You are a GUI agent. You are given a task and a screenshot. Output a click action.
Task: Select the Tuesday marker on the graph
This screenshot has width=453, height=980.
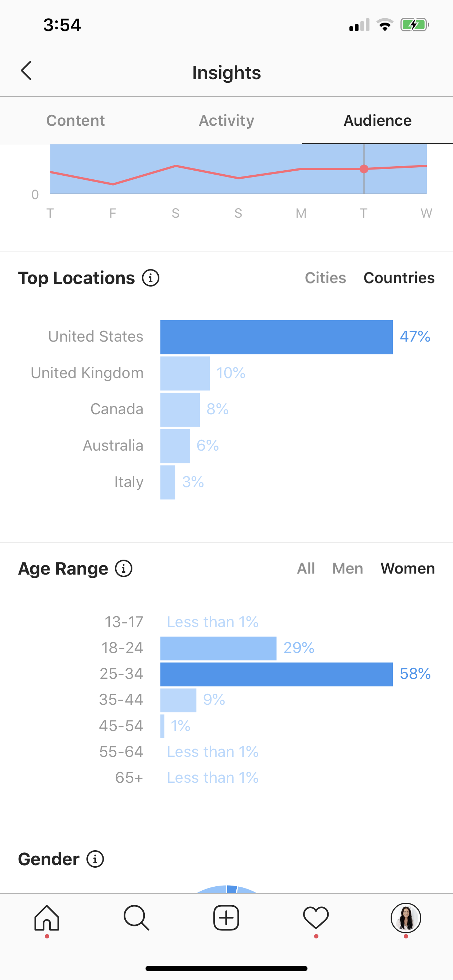click(364, 169)
